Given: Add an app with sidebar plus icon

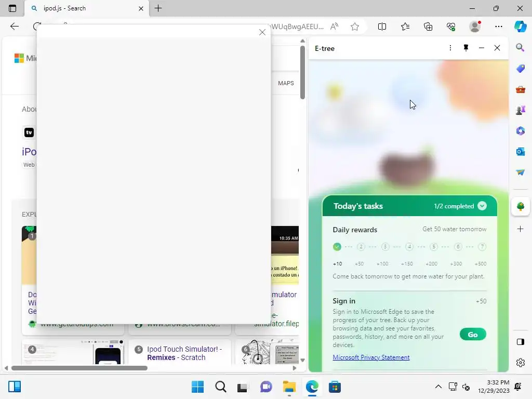Looking at the screenshot, I should point(521,229).
